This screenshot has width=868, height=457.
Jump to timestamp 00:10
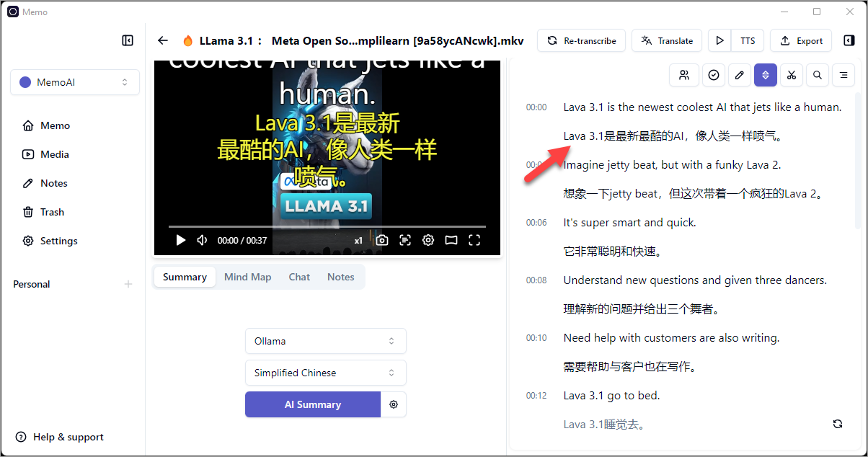tap(536, 338)
